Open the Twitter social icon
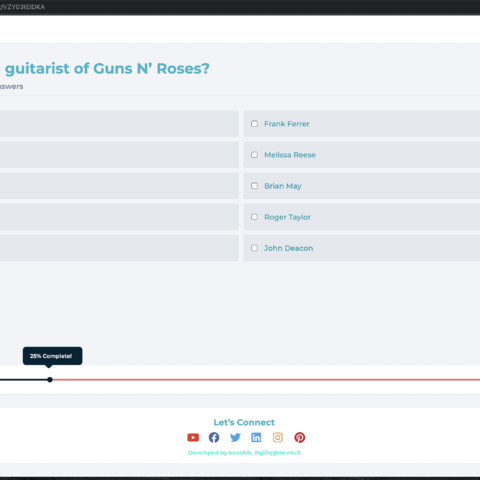Image resolution: width=480 pixels, height=480 pixels. (x=235, y=437)
